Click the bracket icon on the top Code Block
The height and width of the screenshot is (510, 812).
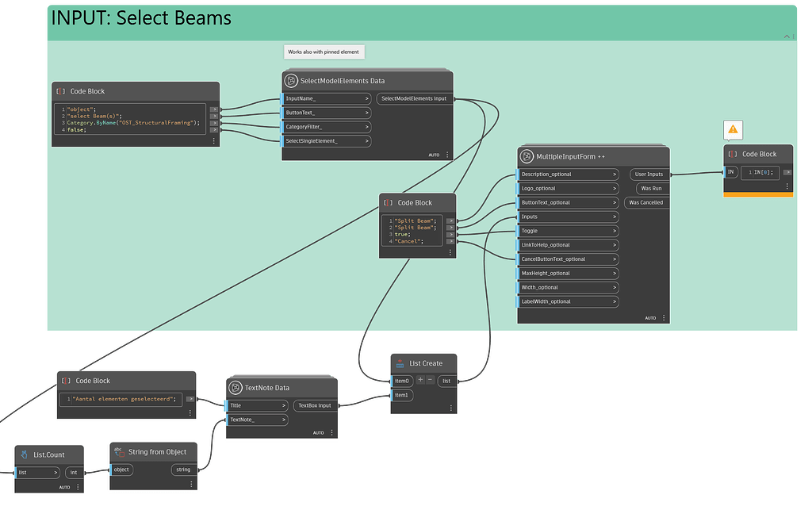pyautogui.click(x=59, y=90)
